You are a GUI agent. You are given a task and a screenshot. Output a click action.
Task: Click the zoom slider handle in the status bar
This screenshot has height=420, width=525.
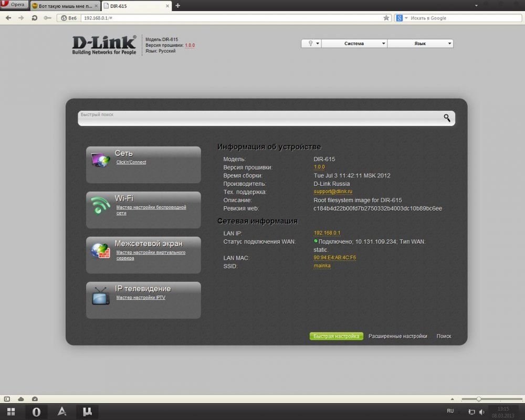click(x=479, y=399)
